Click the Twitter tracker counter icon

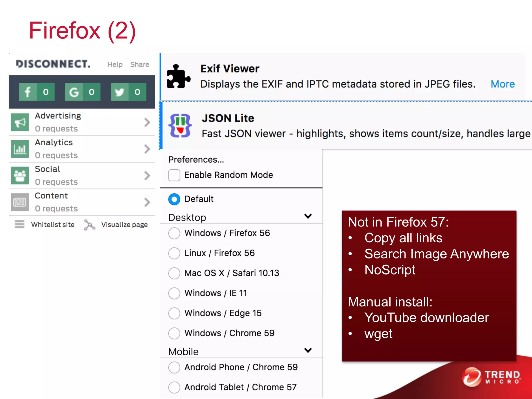[x=128, y=92]
